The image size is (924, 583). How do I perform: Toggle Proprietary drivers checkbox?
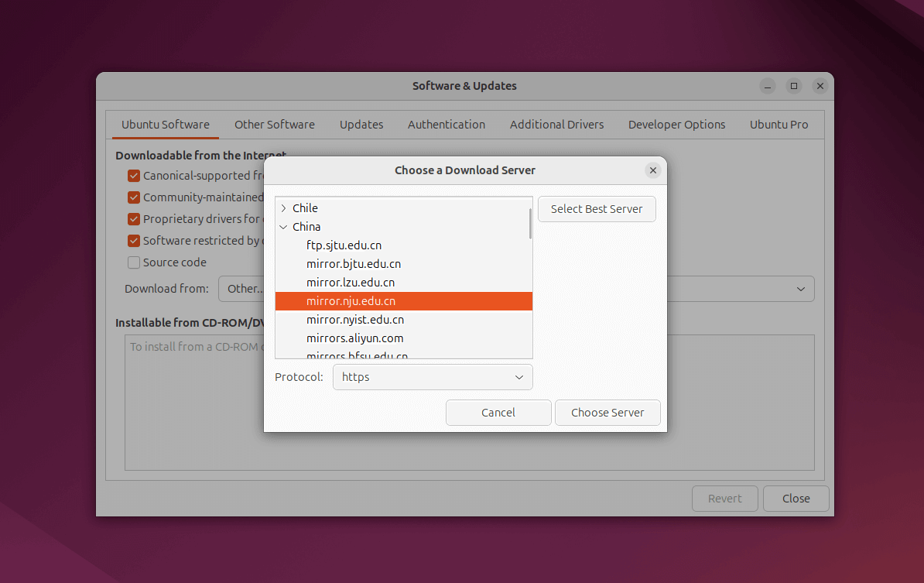tap(134, 219)
